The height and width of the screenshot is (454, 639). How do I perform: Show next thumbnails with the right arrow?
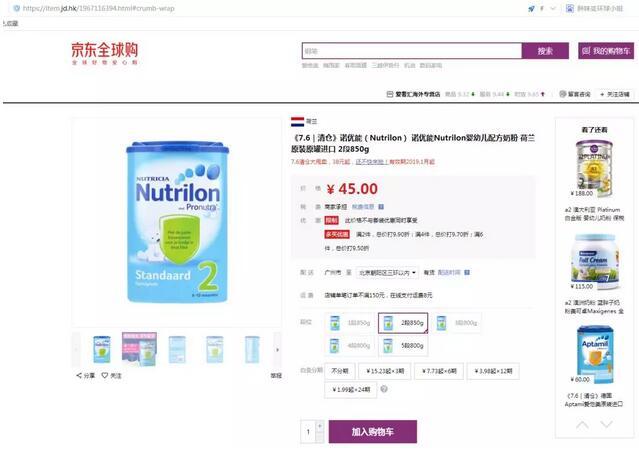tap(278, 350)
